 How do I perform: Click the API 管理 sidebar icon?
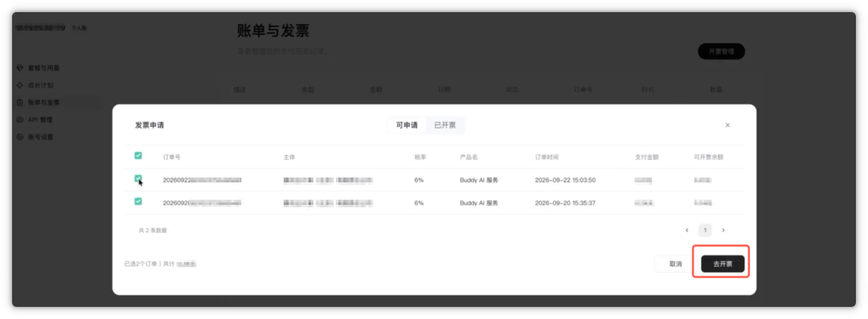[20, 120]
